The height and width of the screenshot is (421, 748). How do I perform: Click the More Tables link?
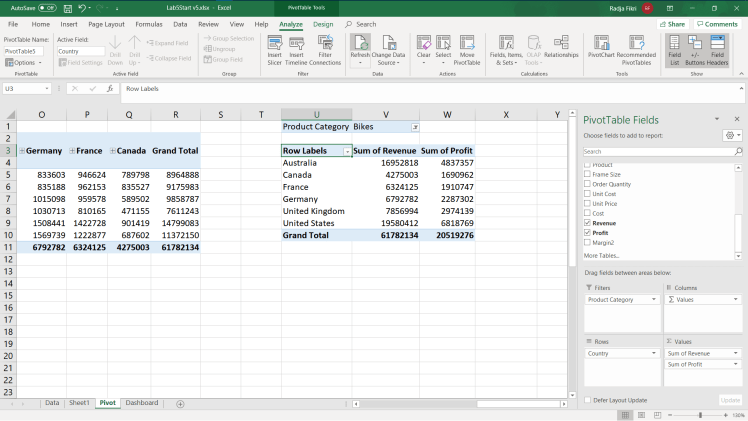coord(600,256)
